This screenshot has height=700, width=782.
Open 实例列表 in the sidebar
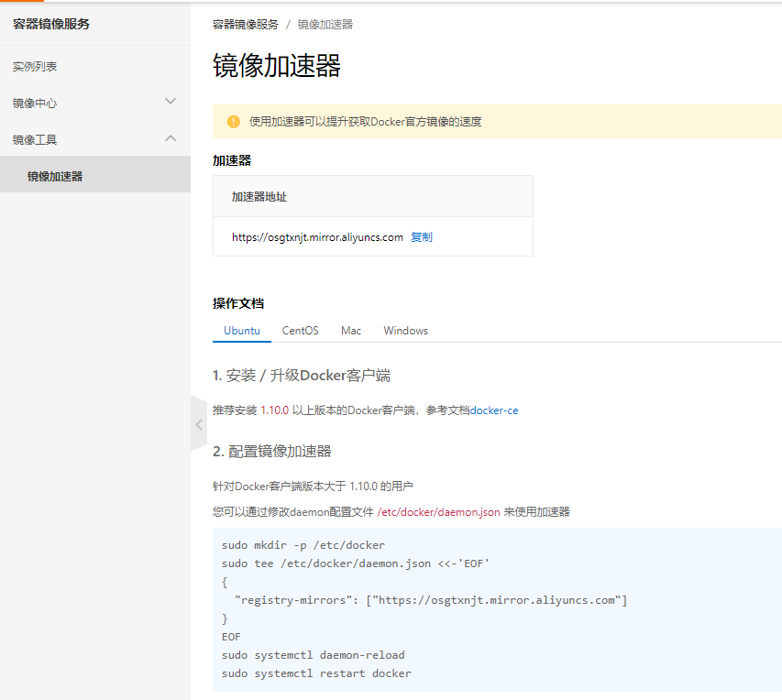35,66
